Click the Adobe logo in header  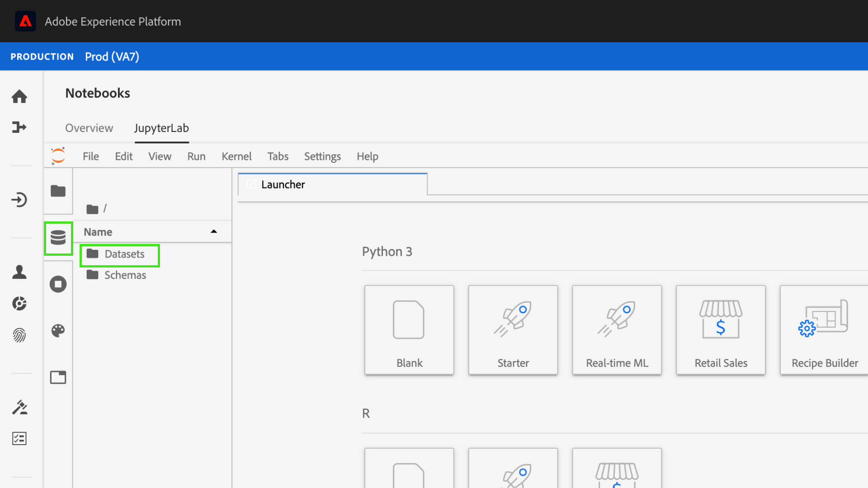(25, 21)
